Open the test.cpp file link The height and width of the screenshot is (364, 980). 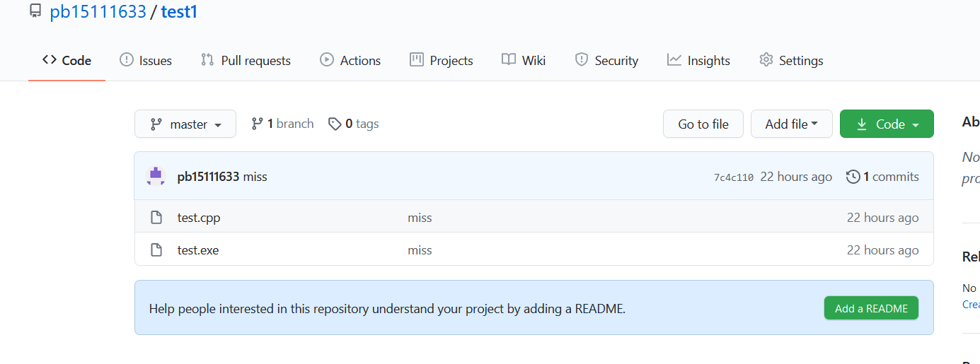(199, 218)
